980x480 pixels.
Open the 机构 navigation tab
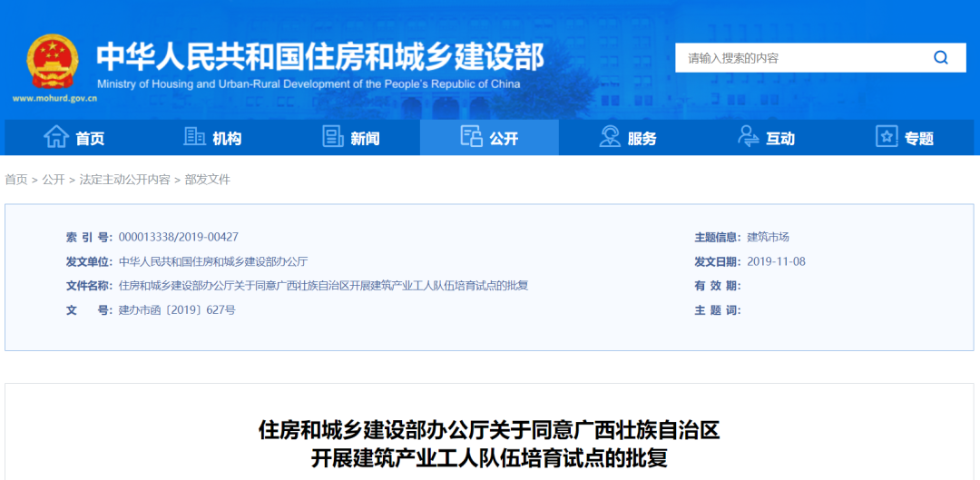[212, 138]
